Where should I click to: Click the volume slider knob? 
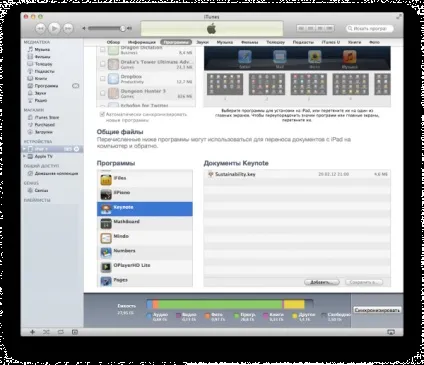123,28
